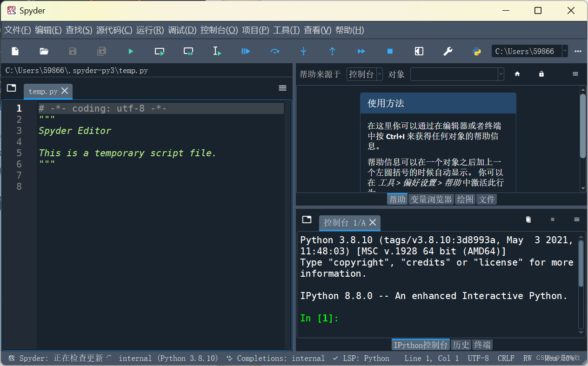
Task: Open the 运行(R) menu
Action: click(150, 30)
